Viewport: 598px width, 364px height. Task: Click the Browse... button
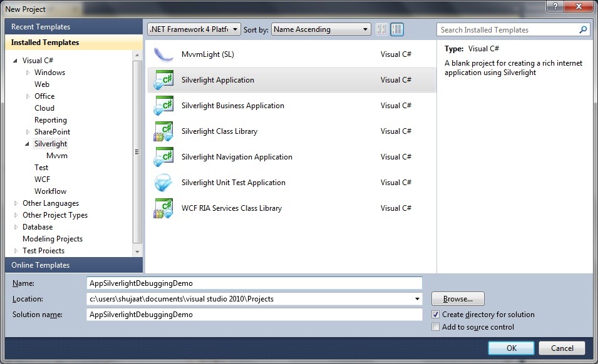pos(458,299)
